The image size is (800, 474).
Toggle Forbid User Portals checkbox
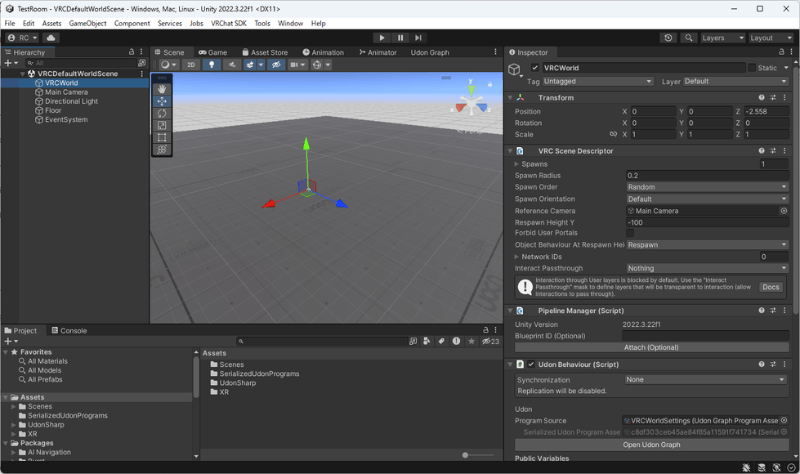click(630, 233)
